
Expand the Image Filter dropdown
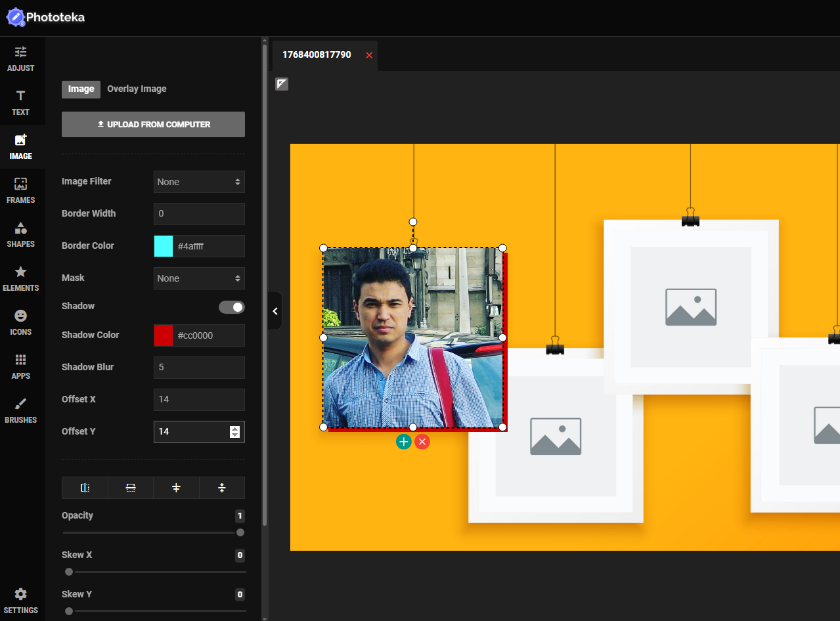coord(199,182)
